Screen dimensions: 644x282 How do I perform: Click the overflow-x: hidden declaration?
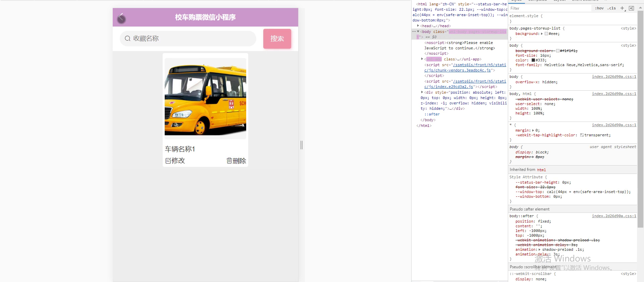[x=536, y=82]
